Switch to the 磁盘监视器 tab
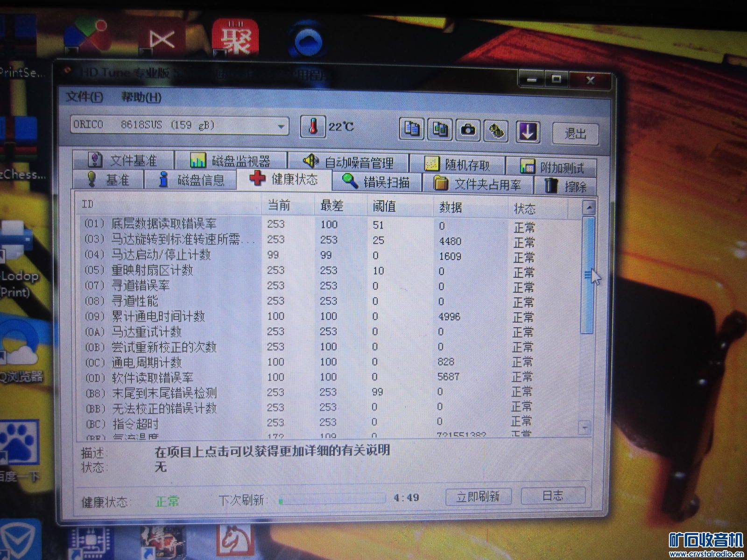Screen dimensions: 747x560 [231, 161]
